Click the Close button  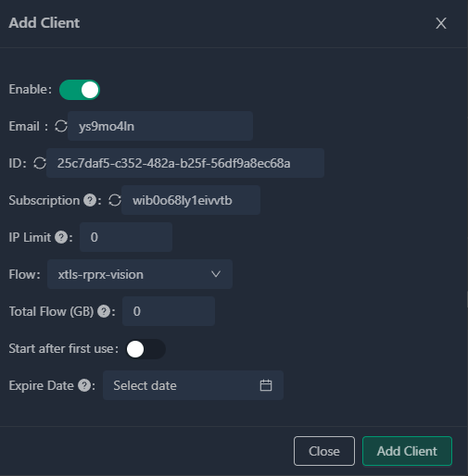click(x=324, y=451)
